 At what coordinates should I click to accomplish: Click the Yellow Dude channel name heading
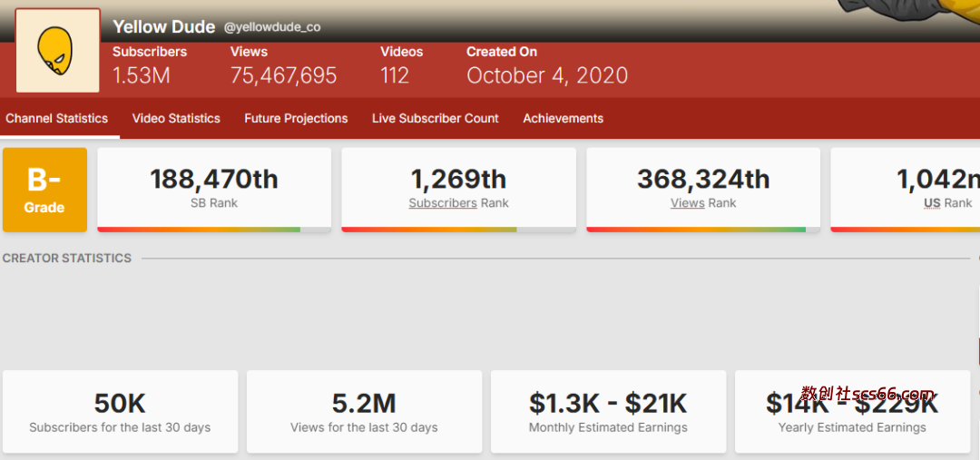point(164,26)
